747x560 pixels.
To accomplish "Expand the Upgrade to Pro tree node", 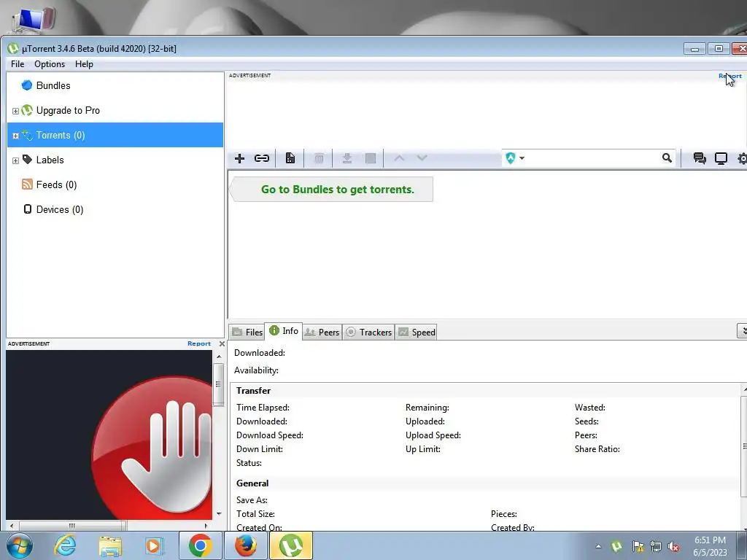I will pos(15,111).
